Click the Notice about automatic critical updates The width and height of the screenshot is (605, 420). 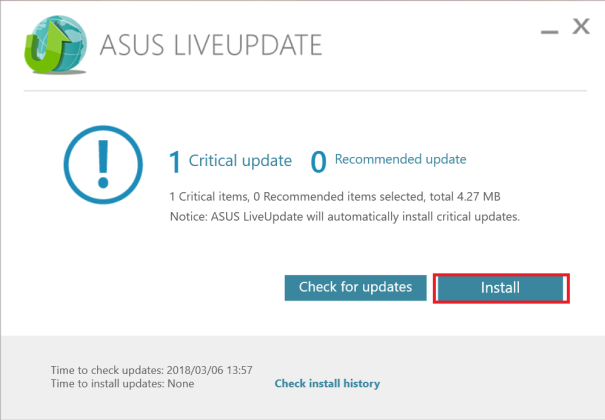[345, 217]
